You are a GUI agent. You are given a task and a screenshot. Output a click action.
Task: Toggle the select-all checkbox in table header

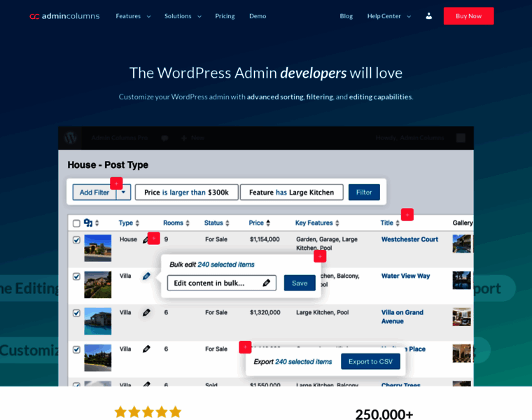pos(76,223)
